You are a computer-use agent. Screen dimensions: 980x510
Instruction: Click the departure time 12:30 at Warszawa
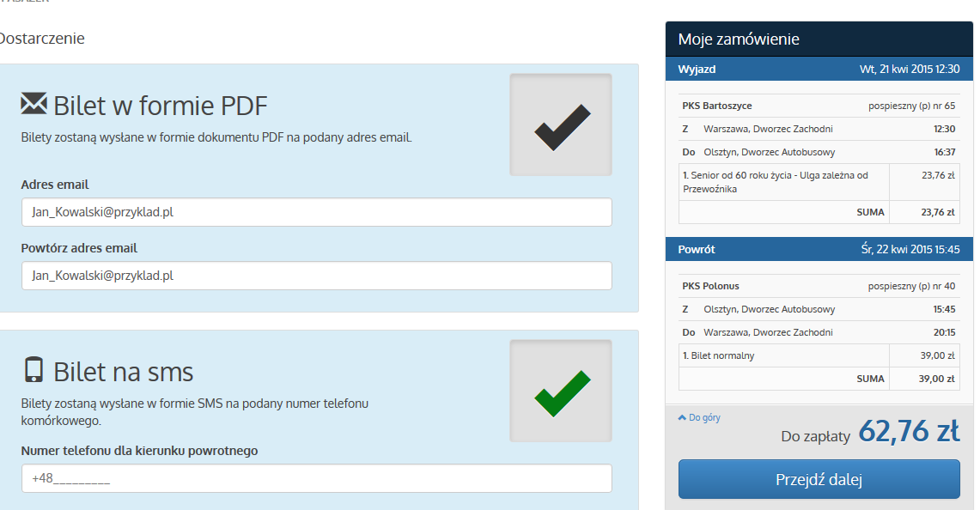point(945,129)
